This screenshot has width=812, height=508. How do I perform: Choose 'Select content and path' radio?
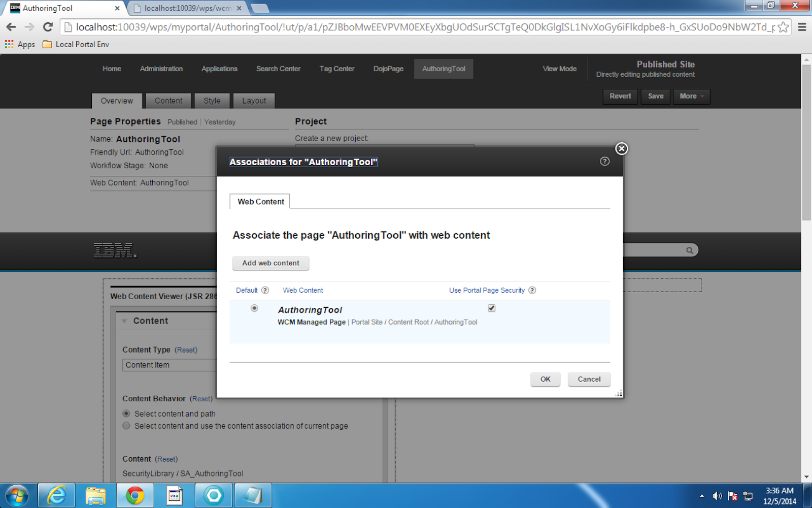(126, 414)
